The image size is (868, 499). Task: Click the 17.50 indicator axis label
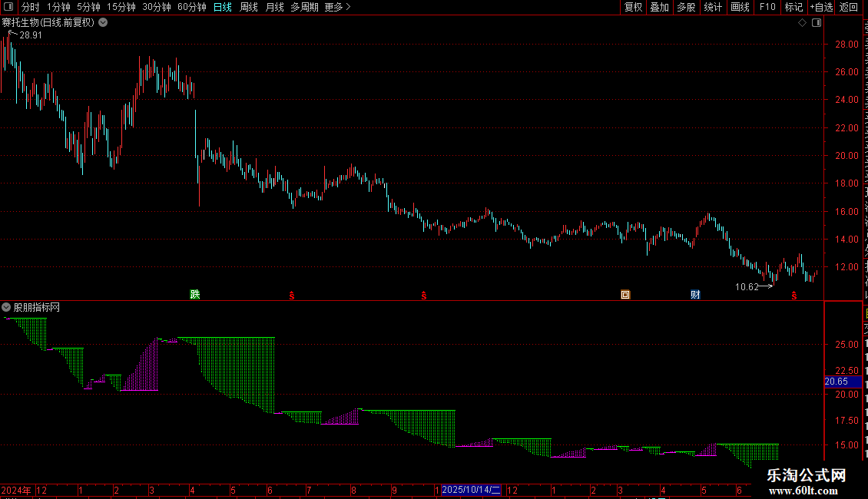point(847,421)
